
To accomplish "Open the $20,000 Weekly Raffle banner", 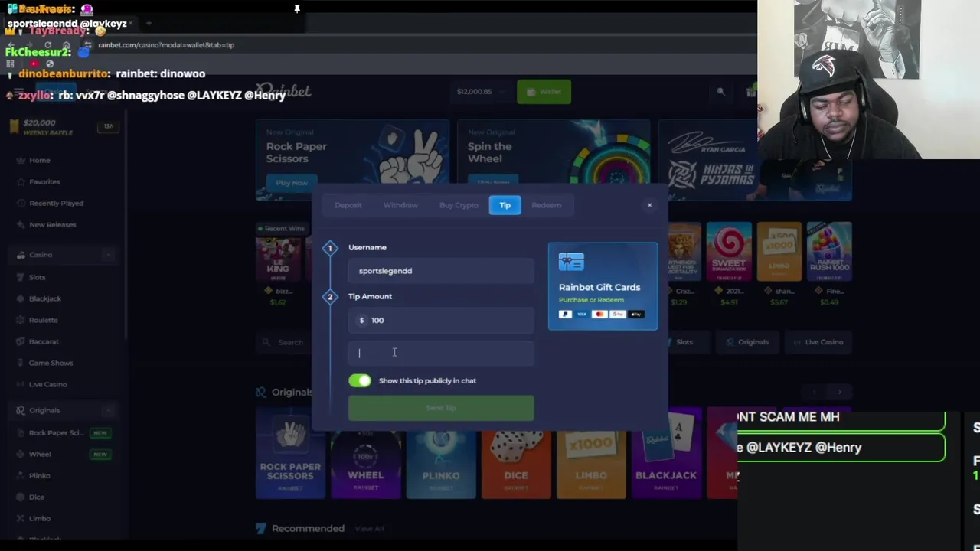I will 63,126.
